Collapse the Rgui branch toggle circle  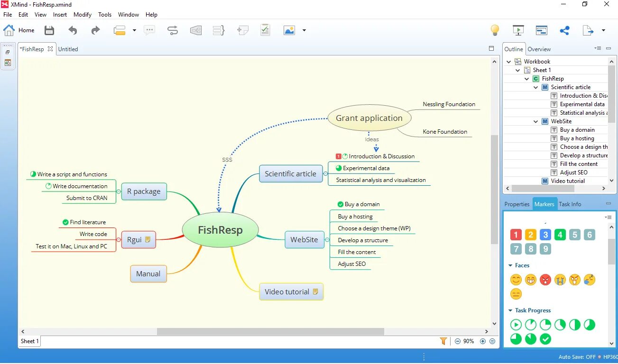click(119, 240)
